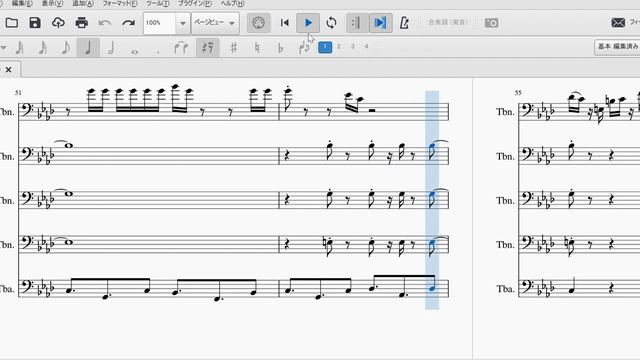Click the 100% zoom input field
Viewport: 640px width, 360px height.
click(160, 23)
